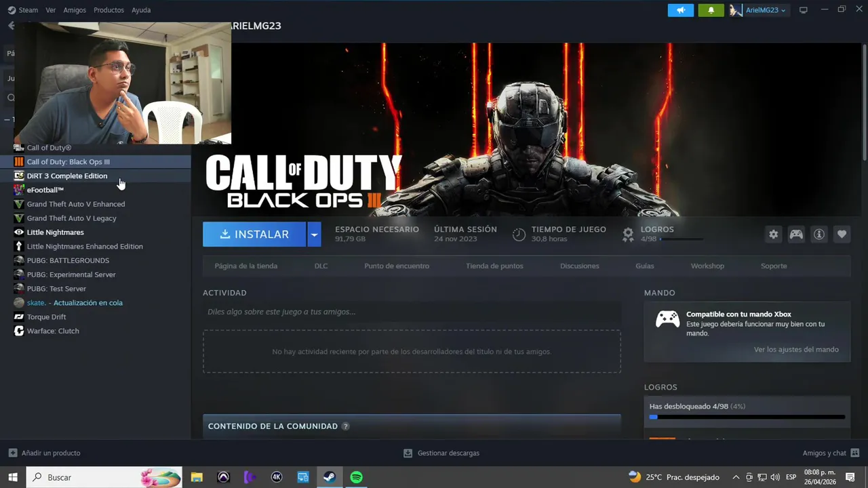Open controller settings gamepad icon
This screenshot has width=868, height=488.
pyautogui.click(x=796, y=235)
